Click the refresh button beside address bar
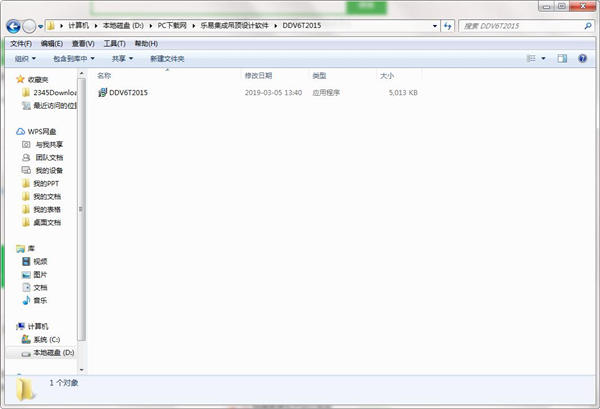The width and height of the screenshot is (600, 409). [447, 26]
